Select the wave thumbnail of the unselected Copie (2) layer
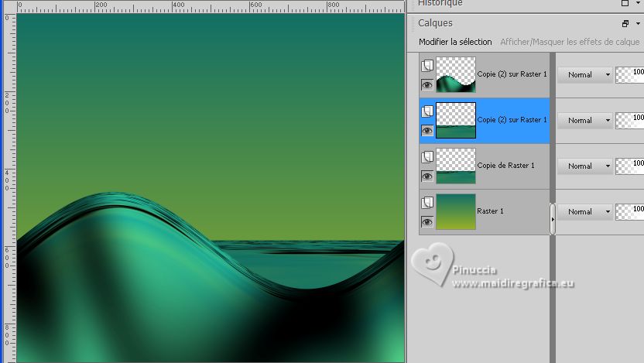This screenshot has width=644, height=363. point(456,74)
